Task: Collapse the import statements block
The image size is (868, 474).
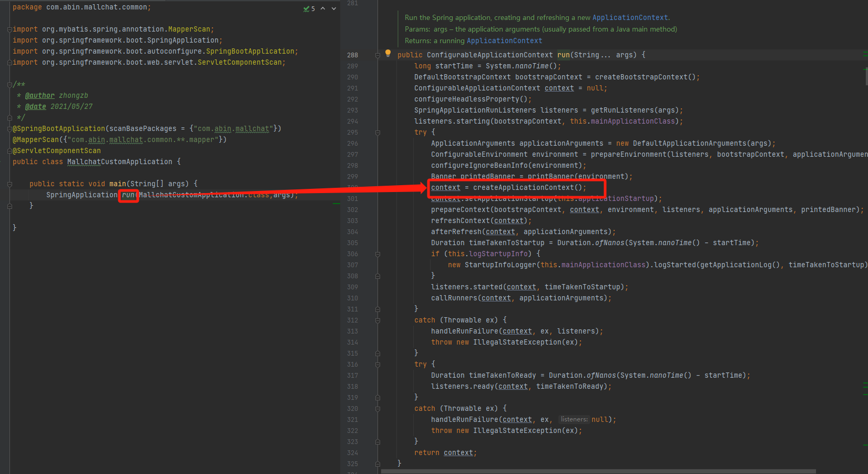Action: (9, 29)
